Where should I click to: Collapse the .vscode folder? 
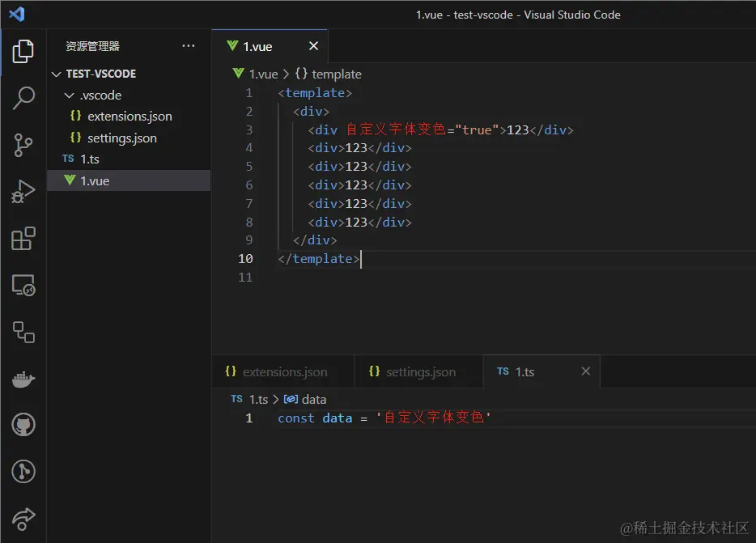tap(69, 95)
